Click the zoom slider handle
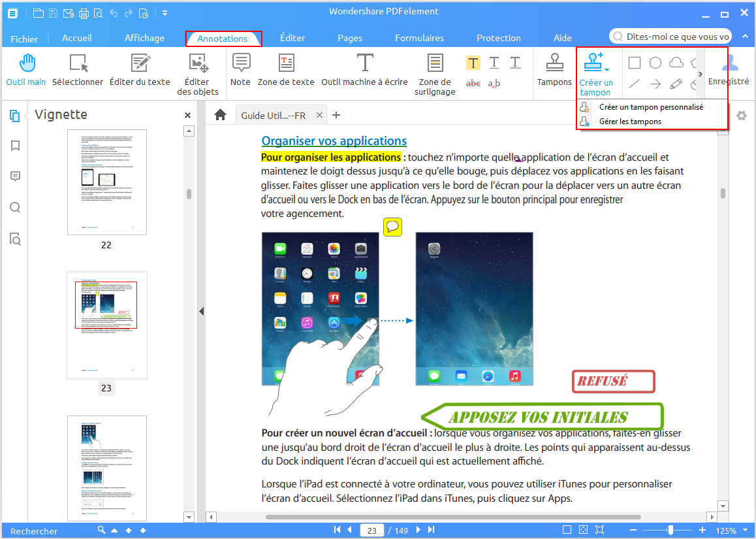This screenshot has width=756, height=539. coord(670,530)
